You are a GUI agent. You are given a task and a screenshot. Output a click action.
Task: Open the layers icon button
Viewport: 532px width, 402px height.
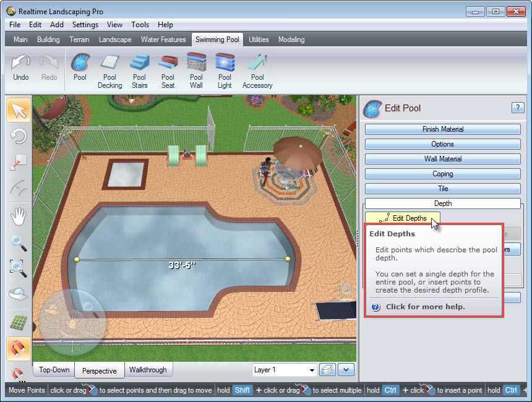[327, 369]
